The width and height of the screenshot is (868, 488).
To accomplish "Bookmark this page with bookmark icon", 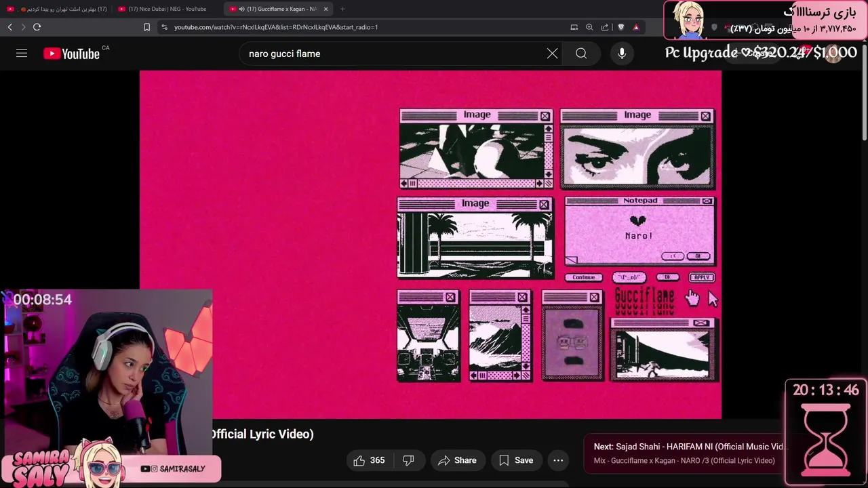I will pyautogui.click(x=146, y=27).
